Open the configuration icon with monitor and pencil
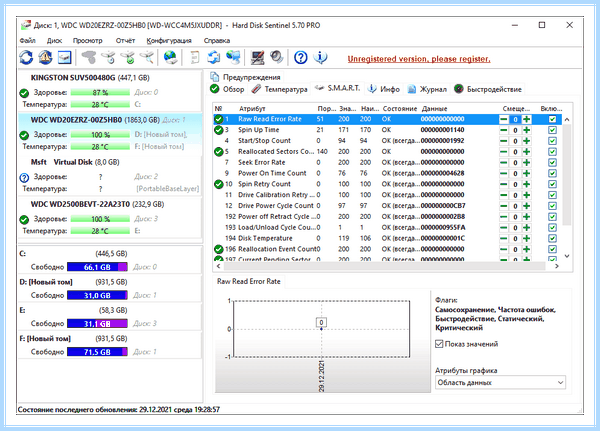The image size is (600, 431). click(x=258, y=58)
